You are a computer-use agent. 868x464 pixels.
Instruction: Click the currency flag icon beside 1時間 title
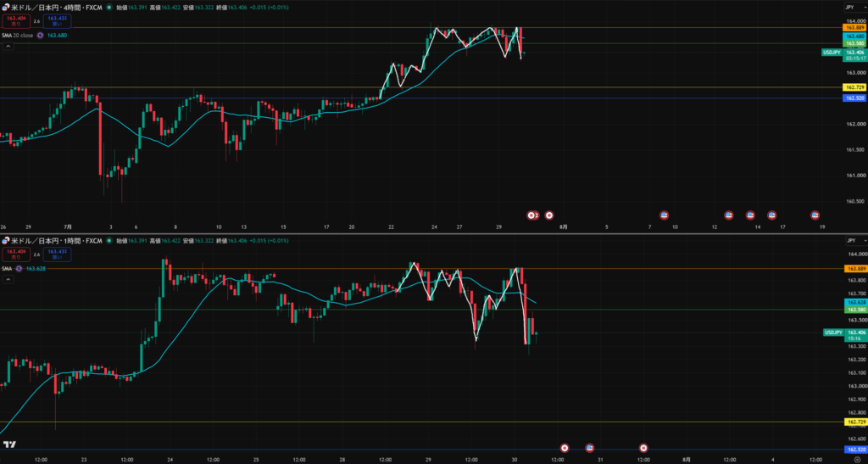(6, 241)
